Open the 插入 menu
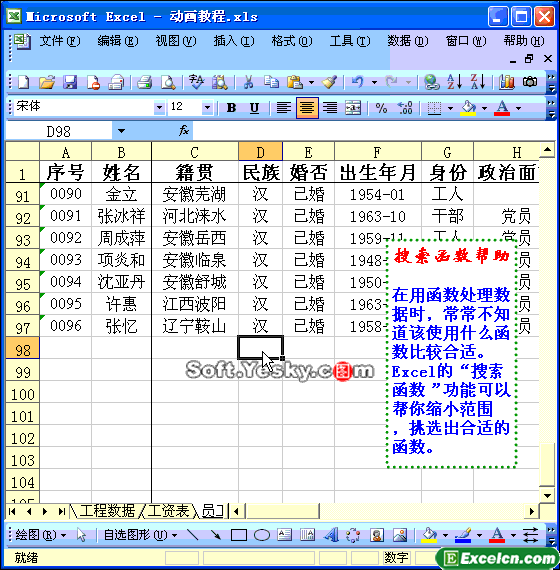The width and height of the screenshot is (560, 570). point(234,41)
